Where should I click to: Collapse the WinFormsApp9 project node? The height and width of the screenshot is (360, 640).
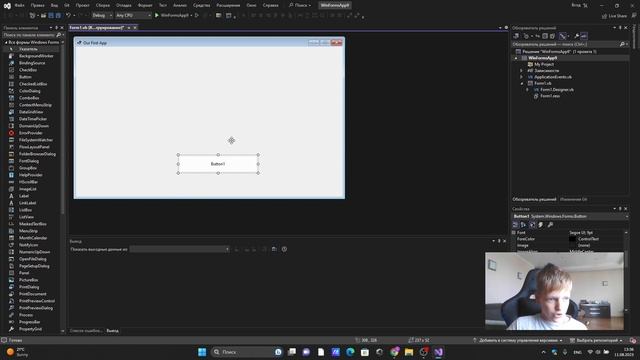[x=516, y=58]
